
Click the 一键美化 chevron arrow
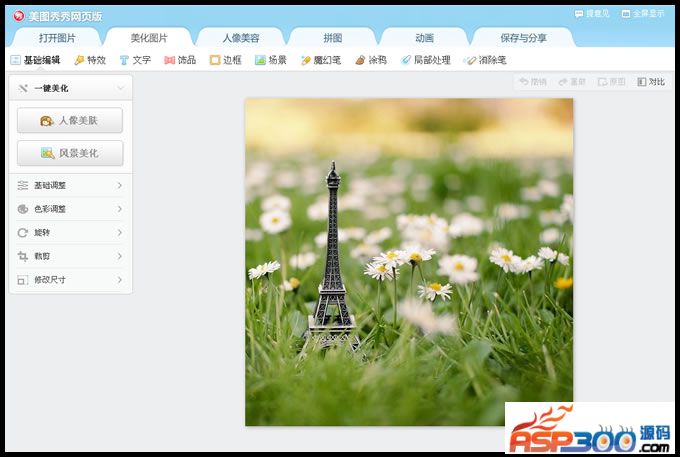click(121, 88)
